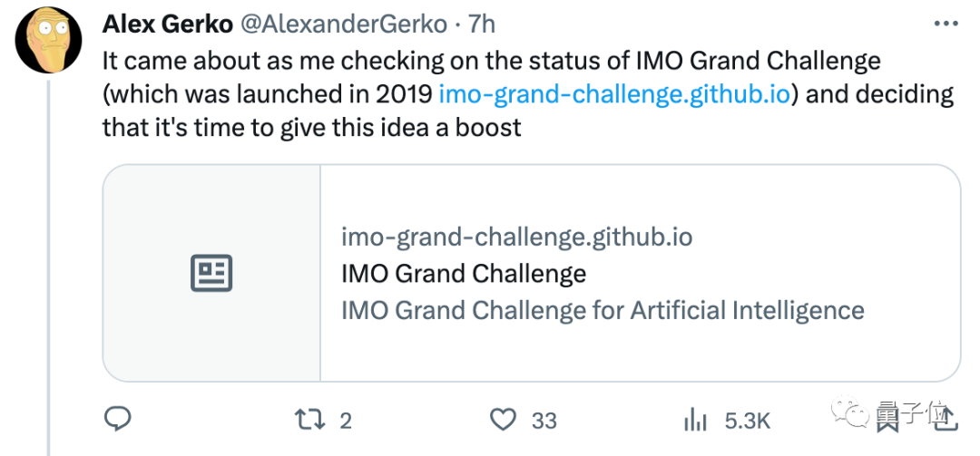Screen dimensions: 980x456
Task: Click the WeChat watermark logo icon
Action: click(x=850, y=411)
